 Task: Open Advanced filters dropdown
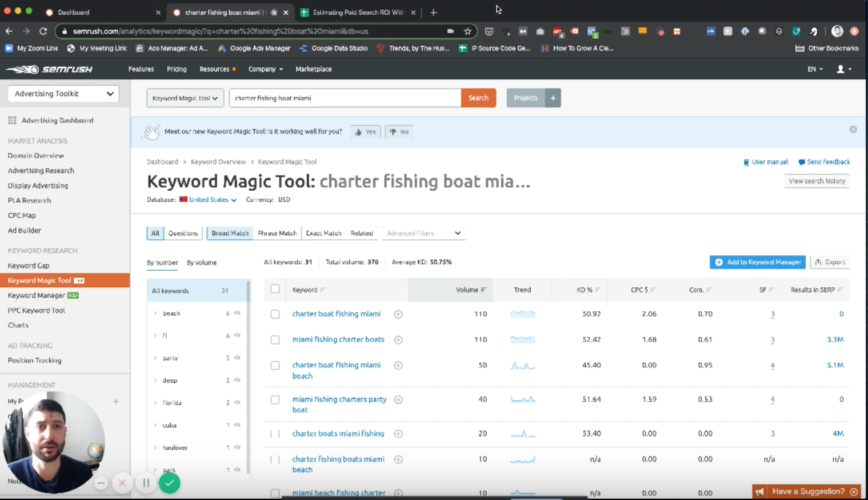coord(424,233)
